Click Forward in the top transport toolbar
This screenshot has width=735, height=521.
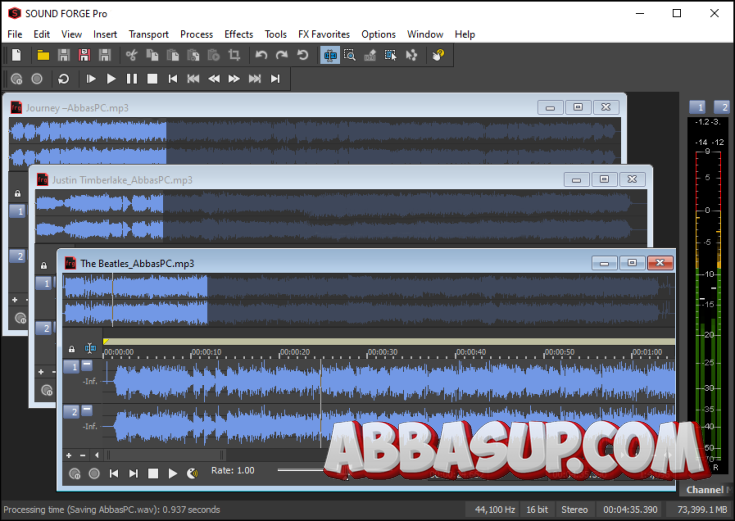(x=234, y=79)
